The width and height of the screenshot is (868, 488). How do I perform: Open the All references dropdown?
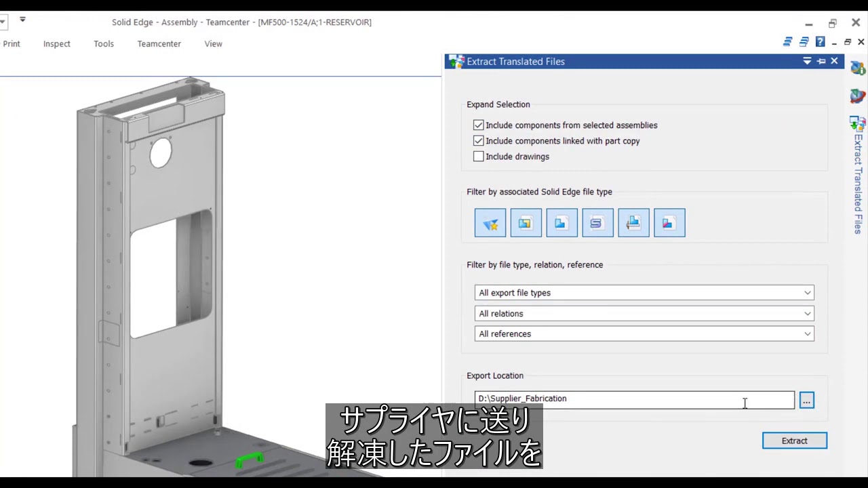[x=644, y=334]
